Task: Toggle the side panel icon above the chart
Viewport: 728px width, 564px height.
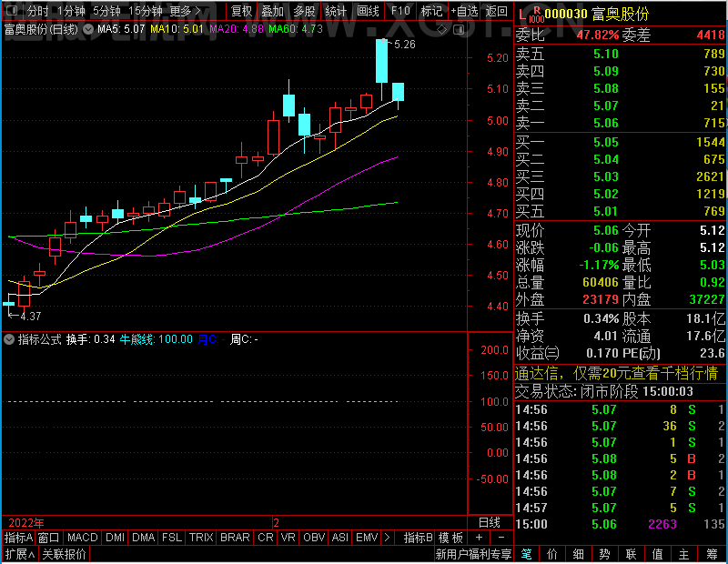Action: tap(459, 30)
